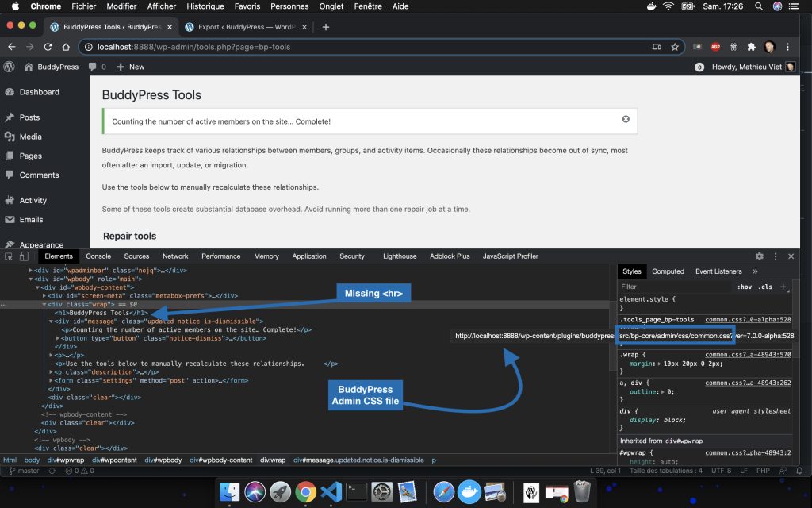The height and width of the screenshot is (508, 812).
Task: Open Docker from the Dock
Action: pyautogui.click(x=469, y=491)
